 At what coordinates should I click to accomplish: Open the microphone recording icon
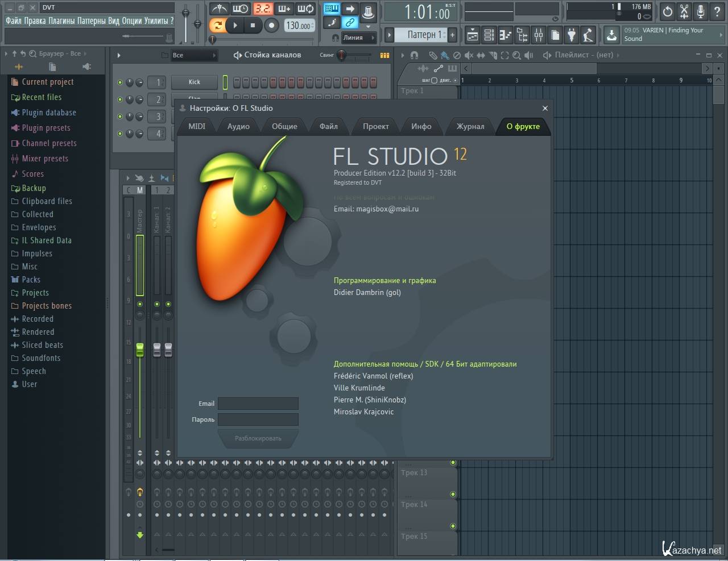[701, 11]
